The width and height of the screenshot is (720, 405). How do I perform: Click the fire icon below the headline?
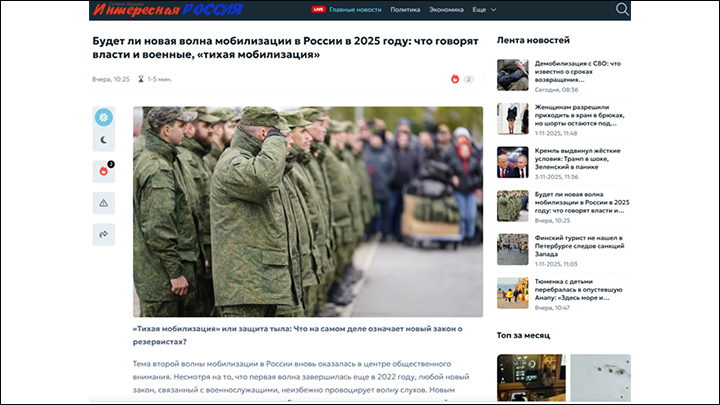[x=455, y=78]
